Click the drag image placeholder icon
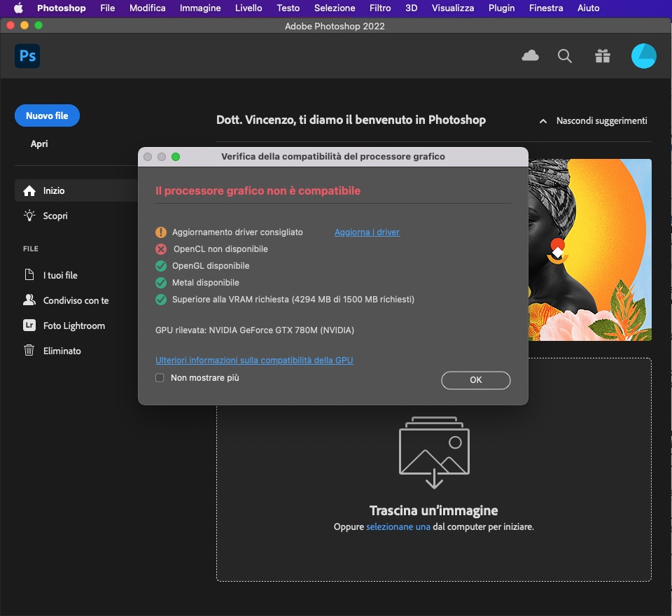This screenshot has height=616, width=672. click(434, 452)
